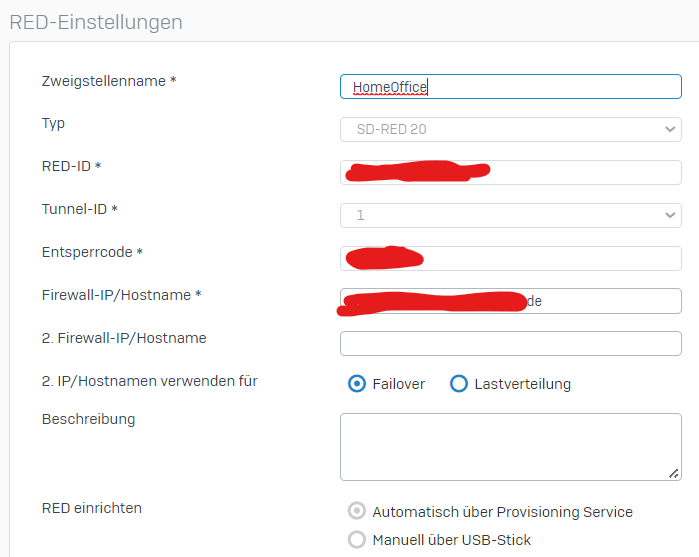The image size is (699, 557).
Task: Click the empty 2. Firewall-IP/Hostname field
Action: point(510,343)
